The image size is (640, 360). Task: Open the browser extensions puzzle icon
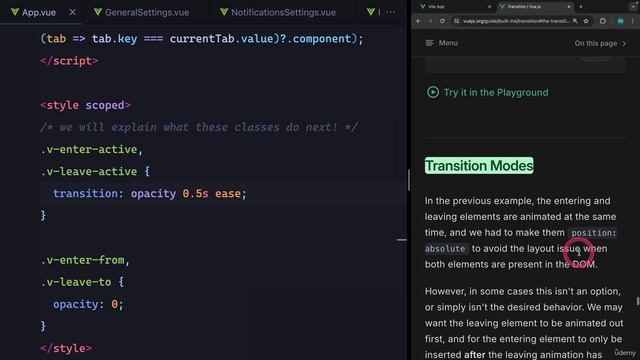603,21
